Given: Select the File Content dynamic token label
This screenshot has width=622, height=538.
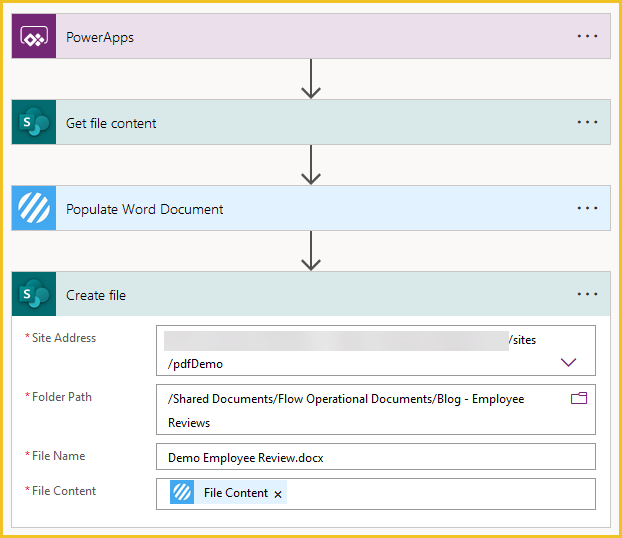Looking at the screenshot, I should [x=236, y=493].
